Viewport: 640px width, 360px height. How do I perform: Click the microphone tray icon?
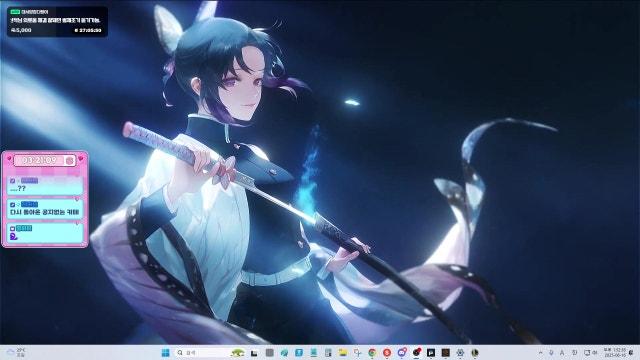551,353
